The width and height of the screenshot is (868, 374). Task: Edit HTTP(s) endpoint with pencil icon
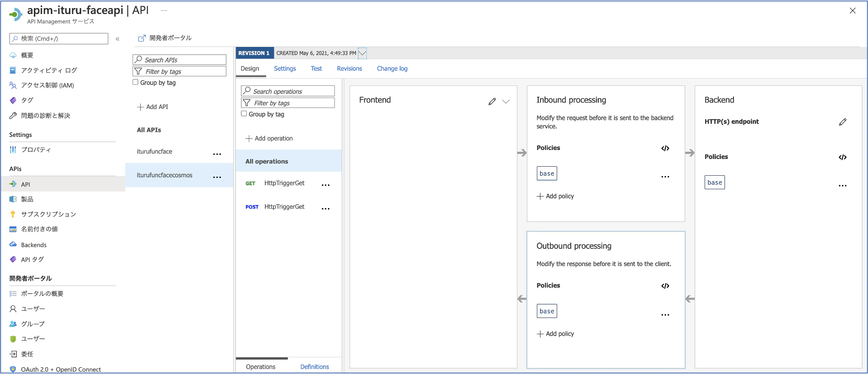(843, 122)
